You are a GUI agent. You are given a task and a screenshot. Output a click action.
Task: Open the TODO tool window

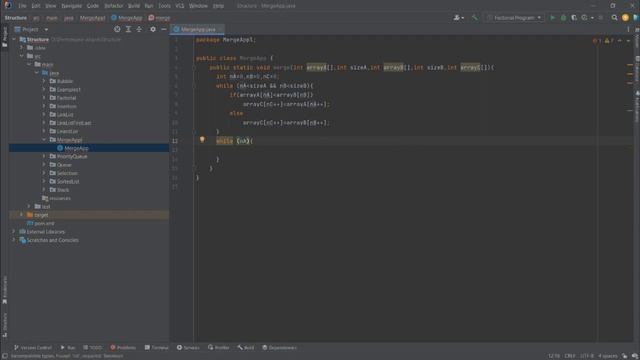pyautogui.click(x=93, y=348)
